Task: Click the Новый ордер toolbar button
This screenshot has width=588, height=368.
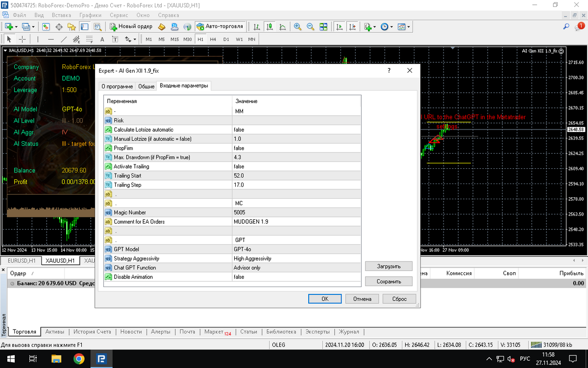Action: (131, 26)
